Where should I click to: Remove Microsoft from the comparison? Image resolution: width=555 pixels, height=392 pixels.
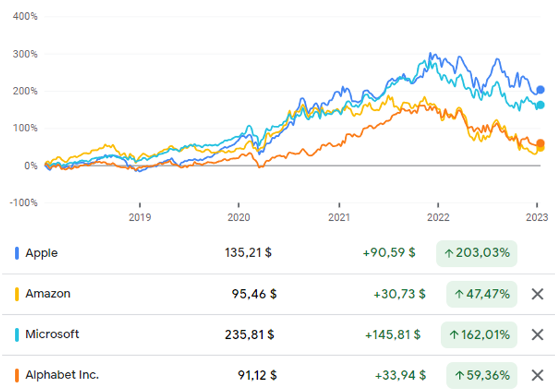pyautogui.click(x=537, y=334)
